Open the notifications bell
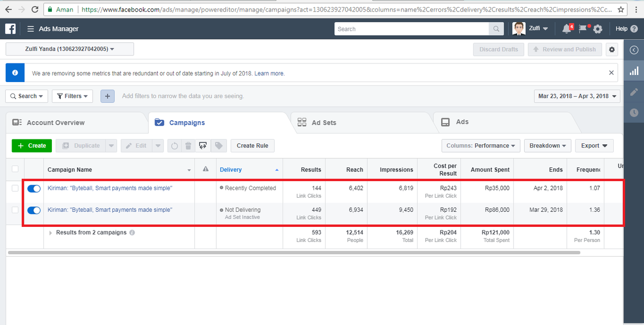Viewport: 644px width, 325px height. pyautogui.click(x=567, y=29)
